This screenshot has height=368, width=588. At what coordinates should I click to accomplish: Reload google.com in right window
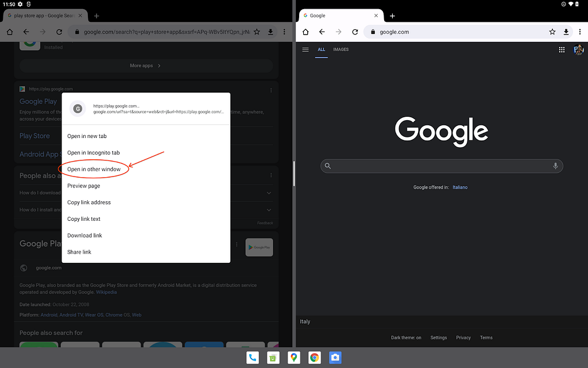[x=355, y=32]
